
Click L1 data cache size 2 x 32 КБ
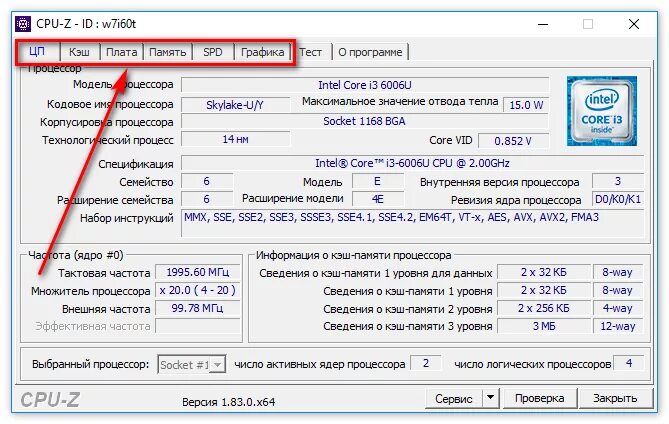point(544,272)
